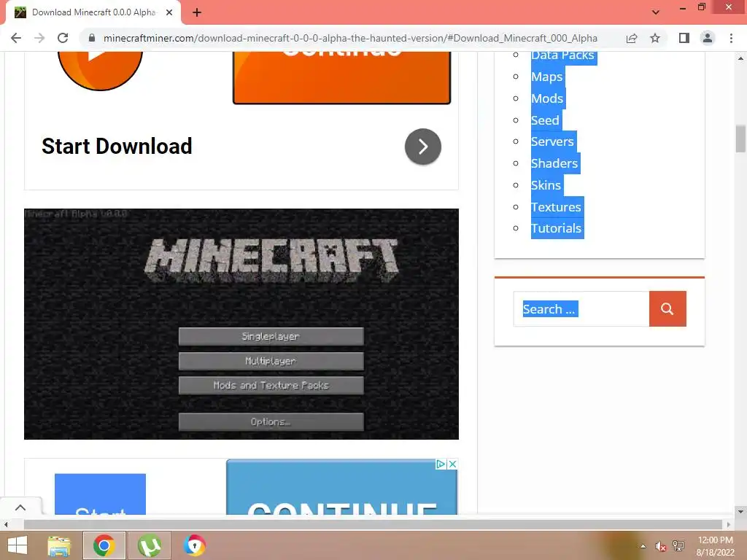Go forward using the browser arrow
747x560 pixels.
pyautogui.click(x=39, y=38)
